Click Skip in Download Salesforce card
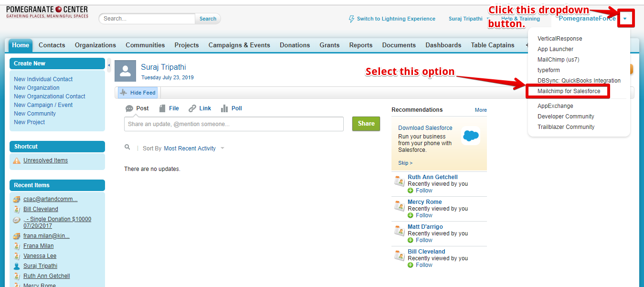The width and height of the screenshot is (644, 287). click(x=405, y=163)
